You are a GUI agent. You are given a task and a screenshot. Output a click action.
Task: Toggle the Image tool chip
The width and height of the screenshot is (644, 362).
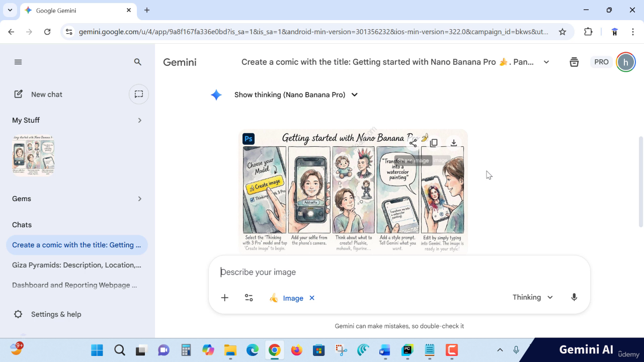(x=287, y=298)
